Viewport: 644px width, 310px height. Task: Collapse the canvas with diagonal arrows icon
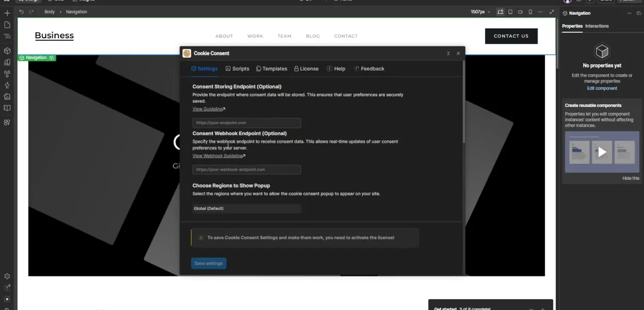point(552,12)
